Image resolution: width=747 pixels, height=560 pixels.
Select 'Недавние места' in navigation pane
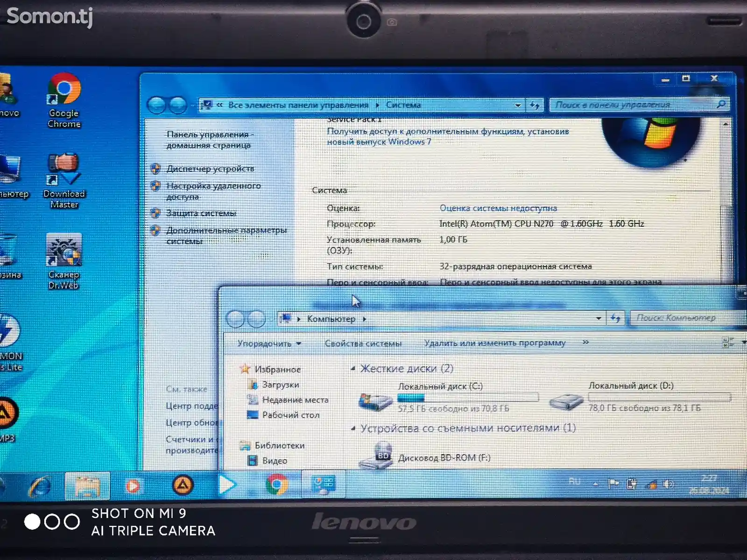(x=295, y=399)
